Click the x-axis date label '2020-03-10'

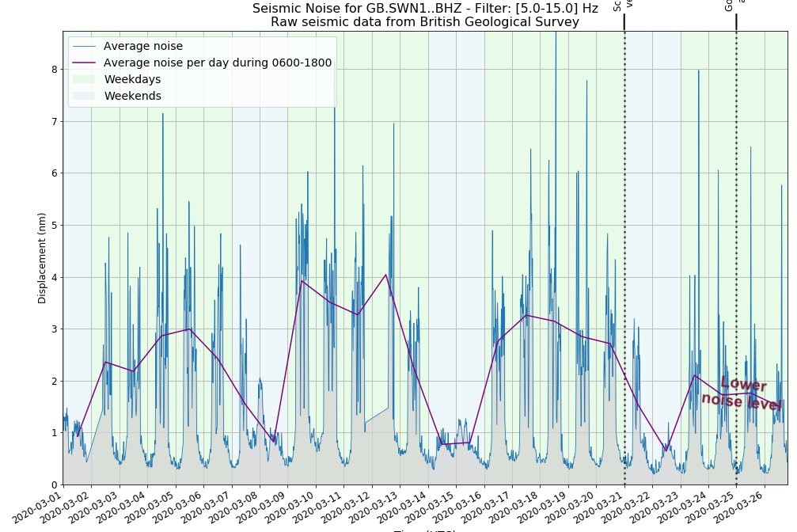click(x=290, y=507)
